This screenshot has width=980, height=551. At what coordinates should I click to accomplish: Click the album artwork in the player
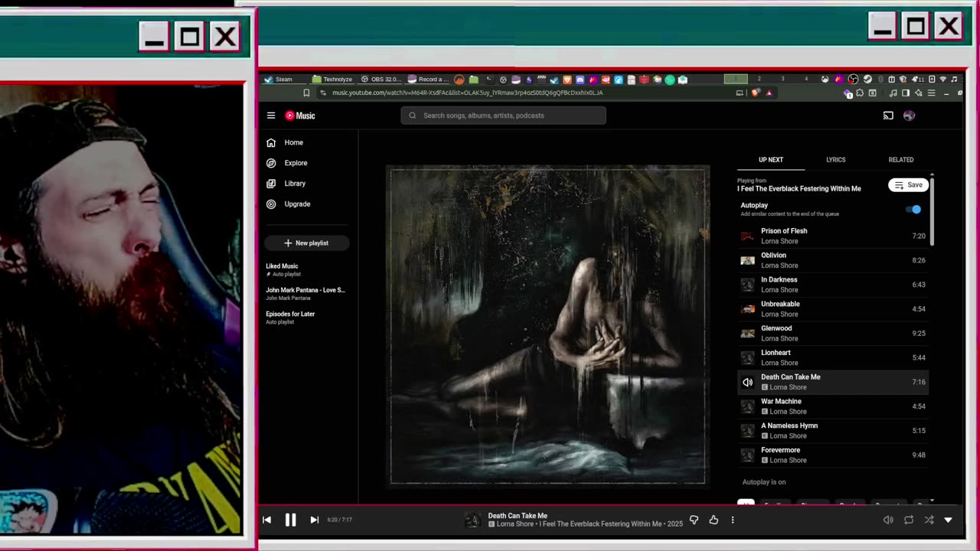(x=547, y=325)
